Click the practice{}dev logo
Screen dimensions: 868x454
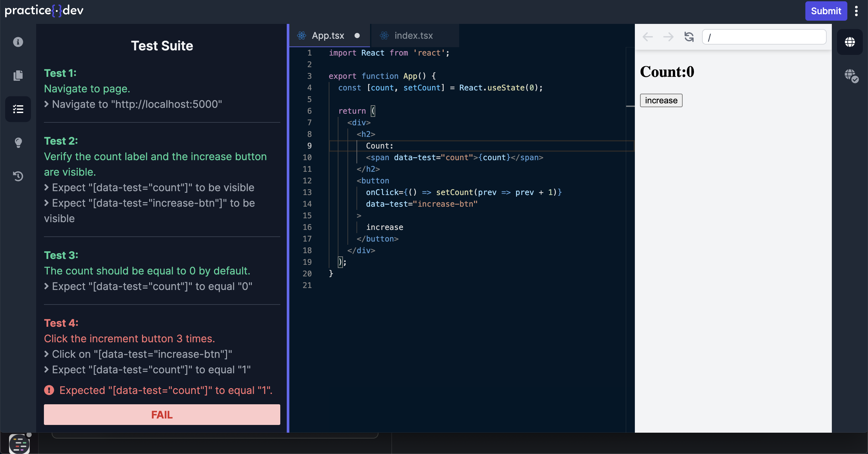tap(44, 10)
